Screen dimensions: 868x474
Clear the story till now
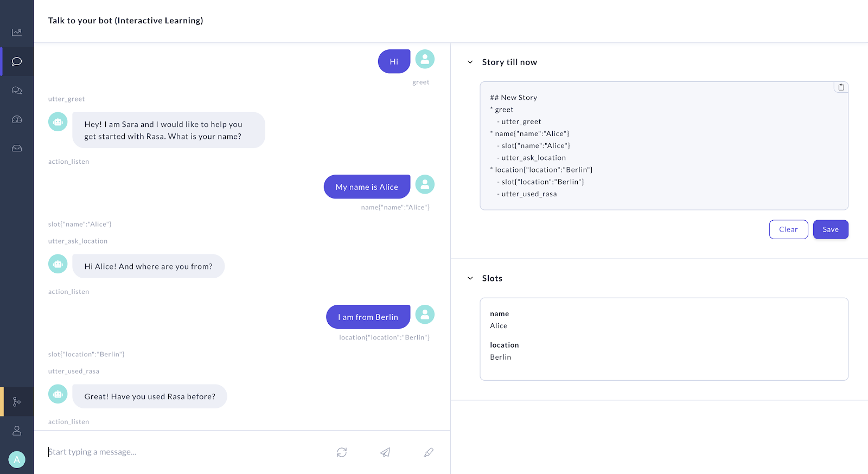788,229
